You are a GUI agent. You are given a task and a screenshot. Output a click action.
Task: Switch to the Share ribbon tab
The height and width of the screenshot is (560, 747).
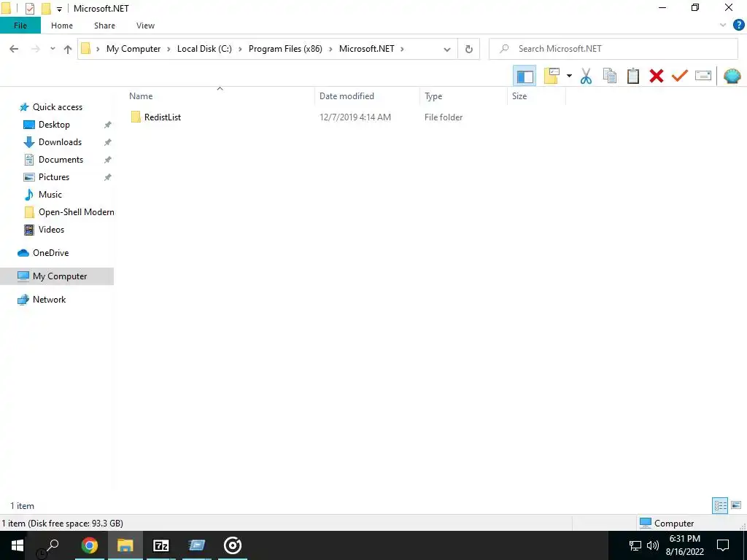104,26
